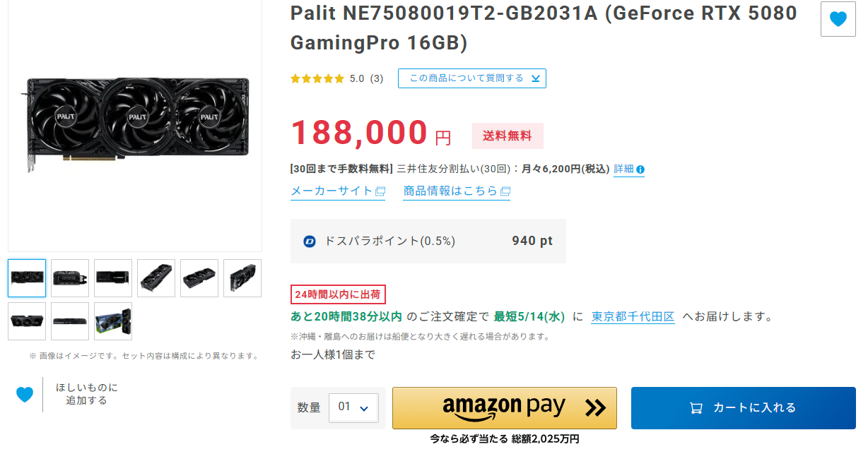Open the メーカーサイト link
Viewport: 868px width, 454px height.
pyautogui.click(x=332, y=191)
